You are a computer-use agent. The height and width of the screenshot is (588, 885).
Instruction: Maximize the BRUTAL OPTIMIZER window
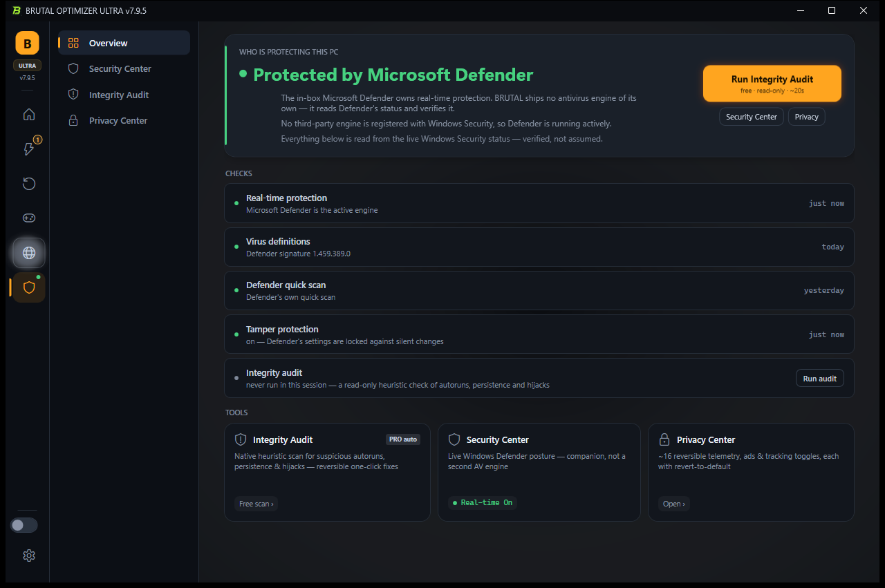point(832,10)
